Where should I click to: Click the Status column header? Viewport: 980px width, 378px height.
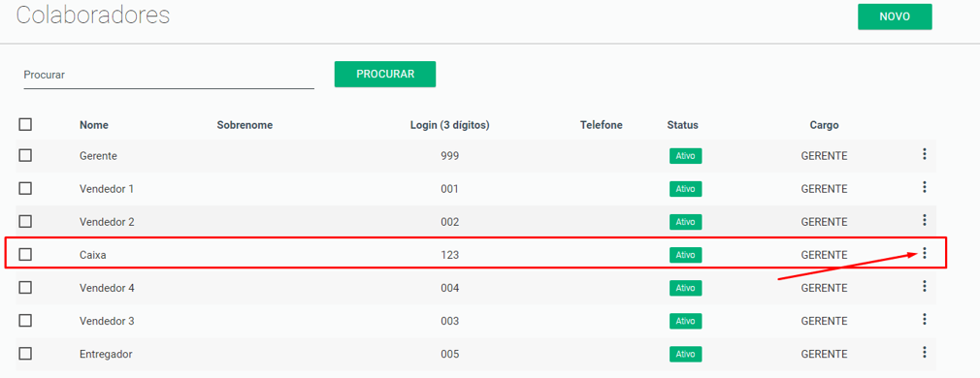(682, 125)
